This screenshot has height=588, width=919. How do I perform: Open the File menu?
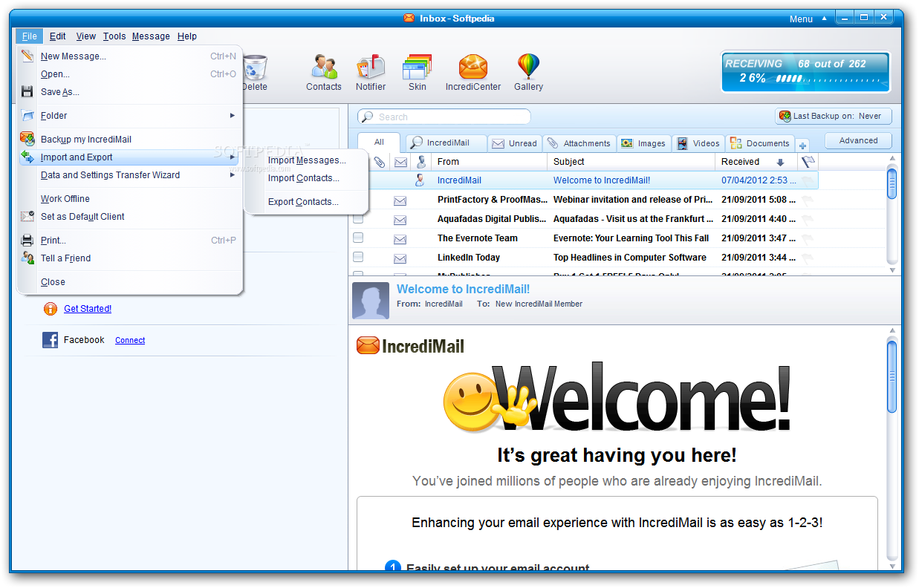pos(30,36)
